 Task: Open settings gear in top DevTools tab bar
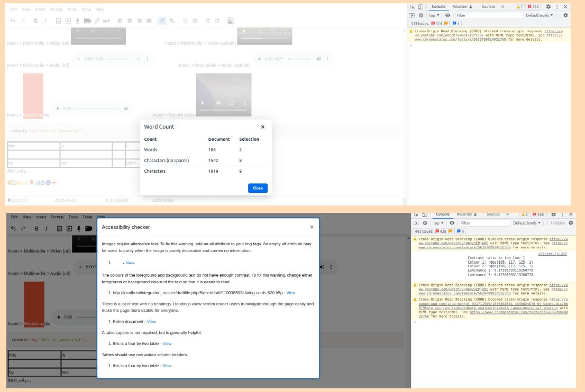(549, 7)
